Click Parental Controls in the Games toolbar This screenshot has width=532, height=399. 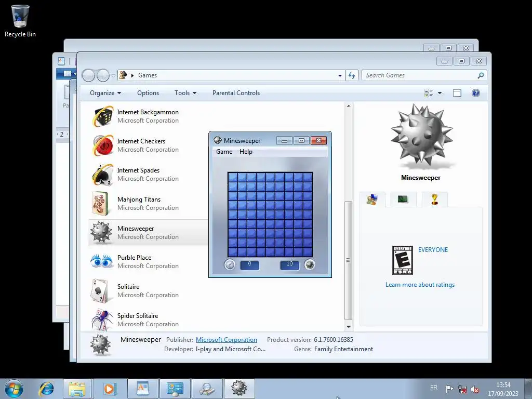coord(236,93)
